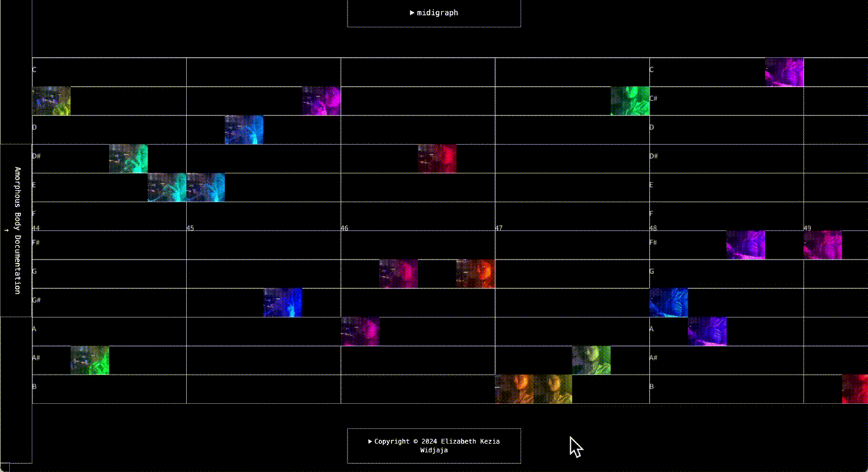Click measure marker 44
Image resolution: width=868 pixels, height=472 pixels.
coord(36,229)
